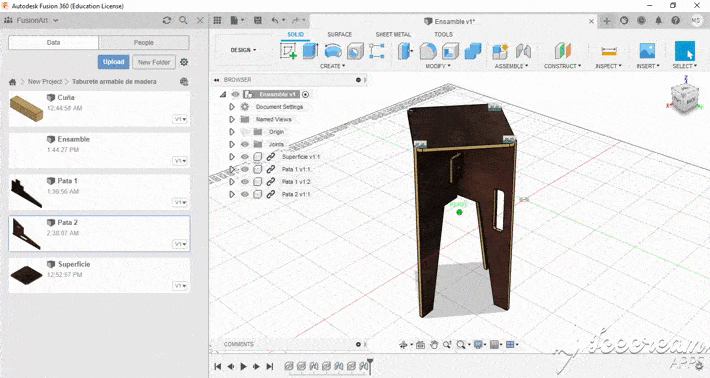Select the Pan hand tool
The height and width of the screenshot is (378, 710).
434,345
